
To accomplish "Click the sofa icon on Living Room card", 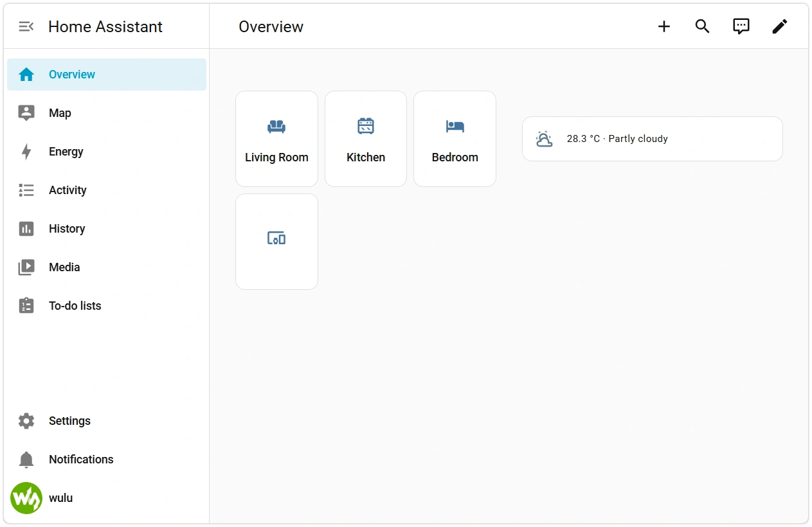I will coord(276,127).
